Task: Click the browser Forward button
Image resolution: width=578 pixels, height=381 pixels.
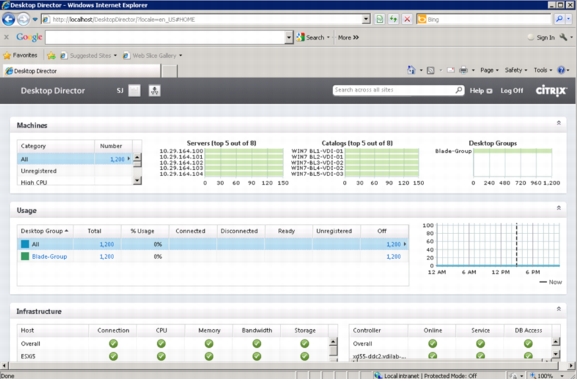Action: click(x=23, y=19)
